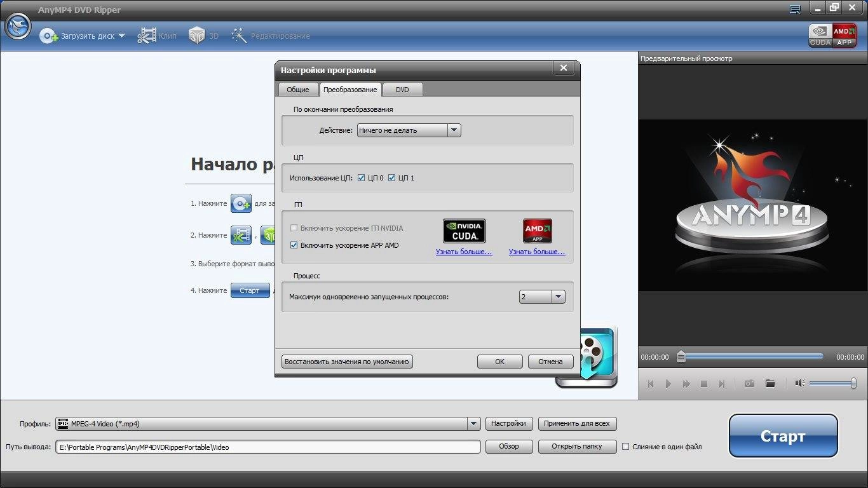Toggle Включить ускорение ГП NVIDIA checkbox
The width and height of the screenshot is (868, 488).
[x=294, y=228]
